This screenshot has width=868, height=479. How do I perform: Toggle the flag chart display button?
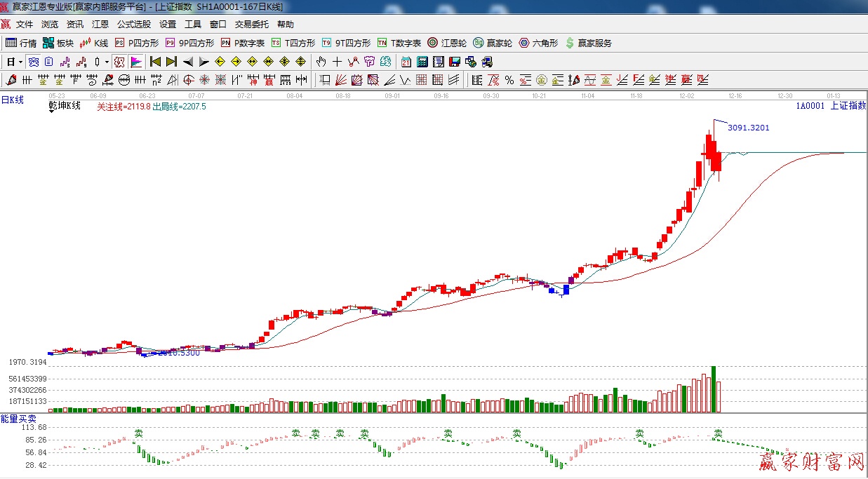136,62
